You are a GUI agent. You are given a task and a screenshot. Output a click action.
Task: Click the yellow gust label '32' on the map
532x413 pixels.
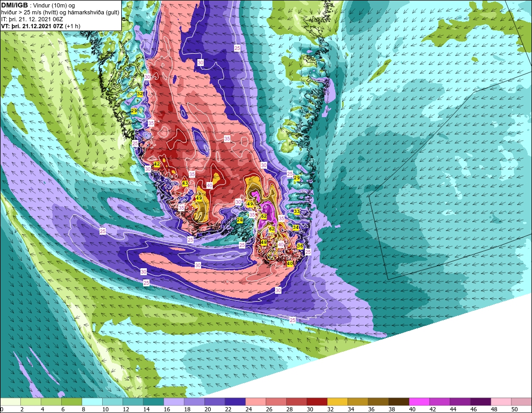click(139, 94)
